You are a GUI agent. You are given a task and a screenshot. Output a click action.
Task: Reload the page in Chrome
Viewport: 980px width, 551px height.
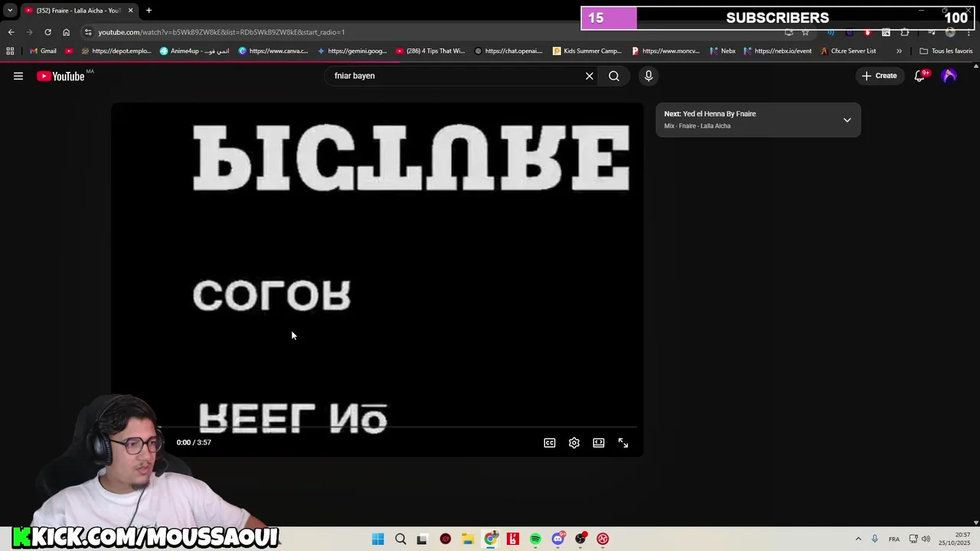click(47, 32)
